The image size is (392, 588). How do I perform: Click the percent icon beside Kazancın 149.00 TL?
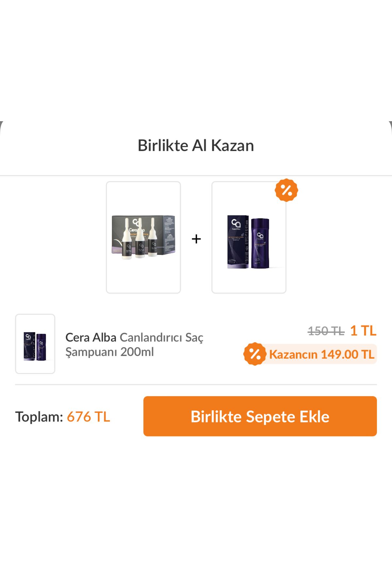[x=255, y=354]
